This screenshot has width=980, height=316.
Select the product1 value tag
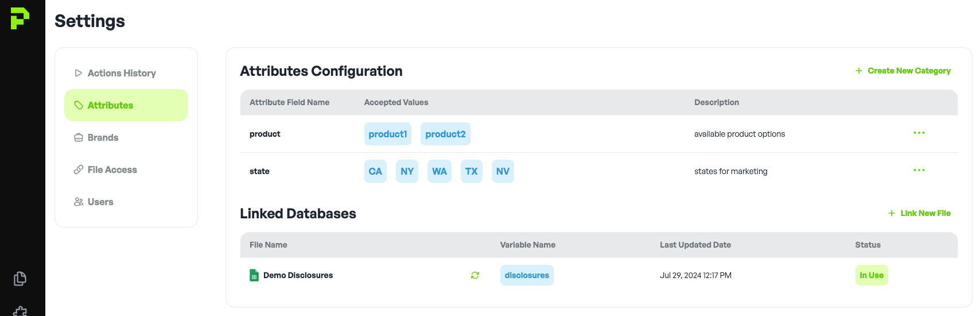tap(387, 134)
